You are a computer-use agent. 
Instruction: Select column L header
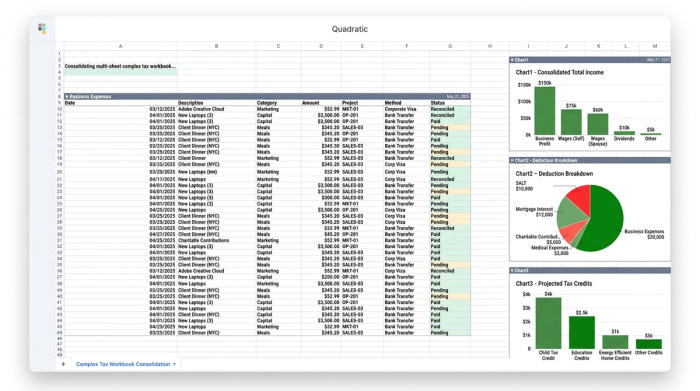626,46
